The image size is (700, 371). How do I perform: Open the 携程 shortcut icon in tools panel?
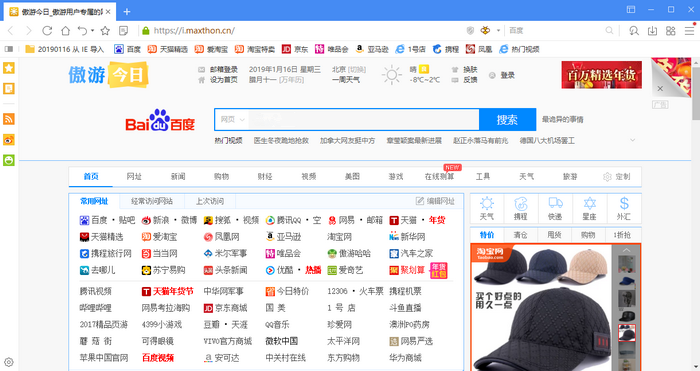point(521,208)
